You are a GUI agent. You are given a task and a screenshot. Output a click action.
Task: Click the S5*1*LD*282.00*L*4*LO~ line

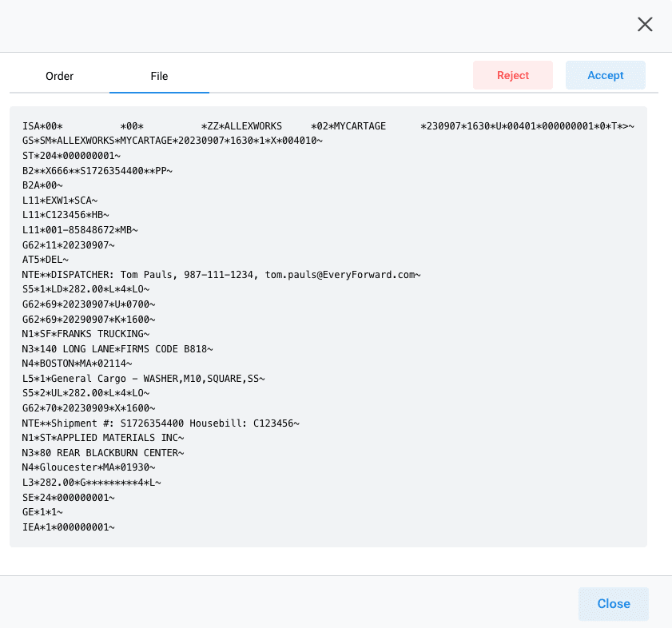[x=85, y=289]
